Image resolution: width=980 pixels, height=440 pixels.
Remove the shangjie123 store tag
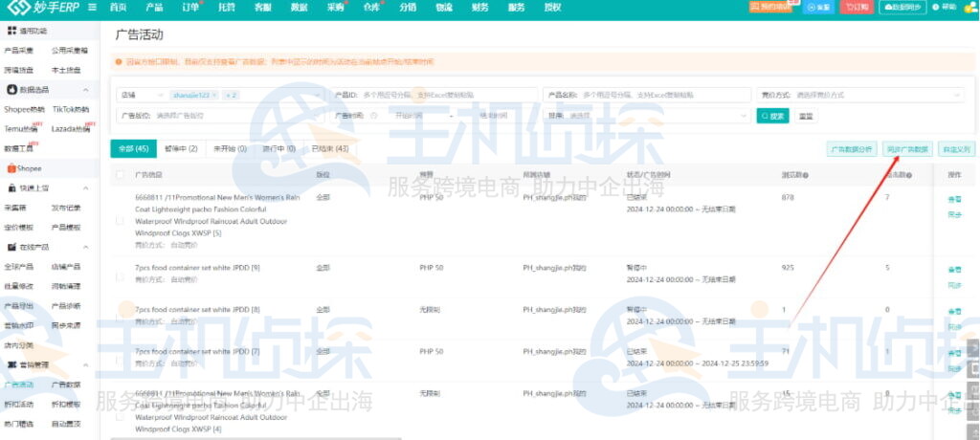[214, 95]
